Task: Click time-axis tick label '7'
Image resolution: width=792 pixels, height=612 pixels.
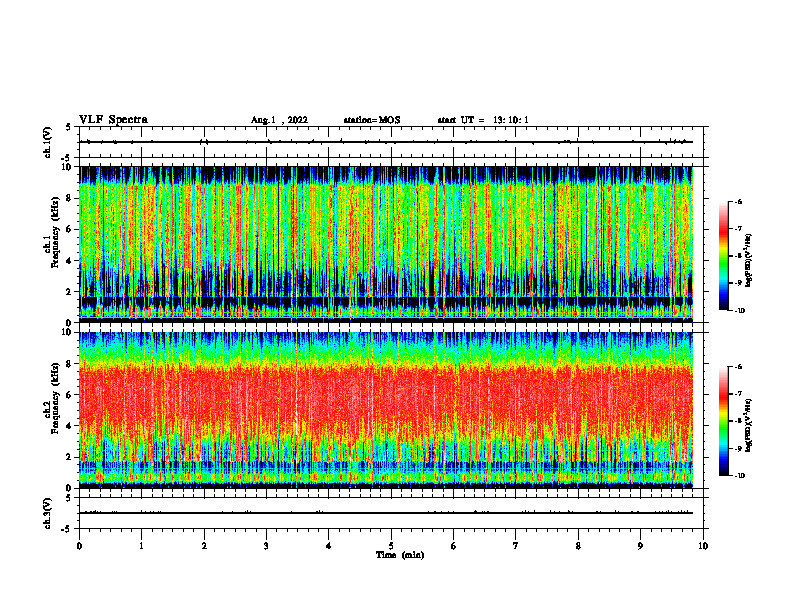Action: tap(516, 546)
